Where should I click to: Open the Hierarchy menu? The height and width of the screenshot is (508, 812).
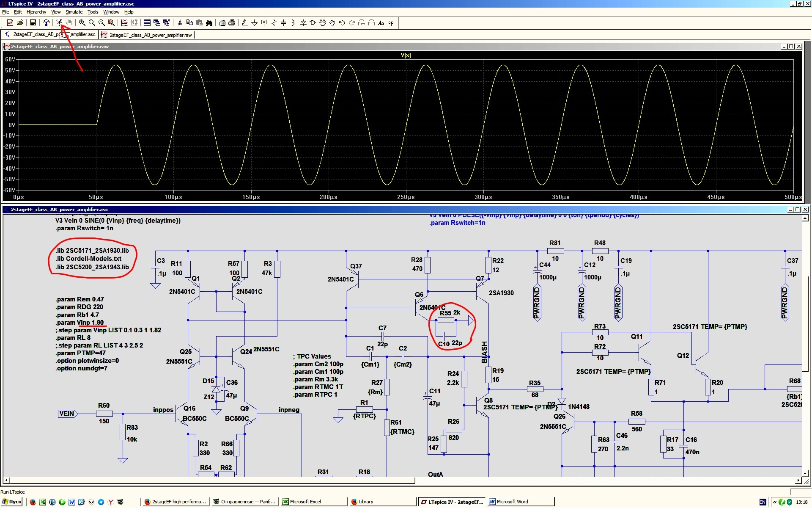pyautogui.click(x=36, y=12)
